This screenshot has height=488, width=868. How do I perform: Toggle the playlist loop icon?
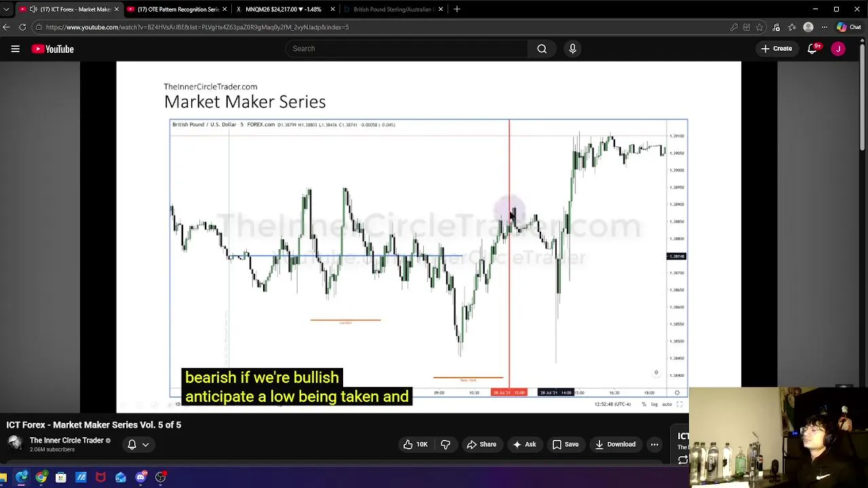683,460
